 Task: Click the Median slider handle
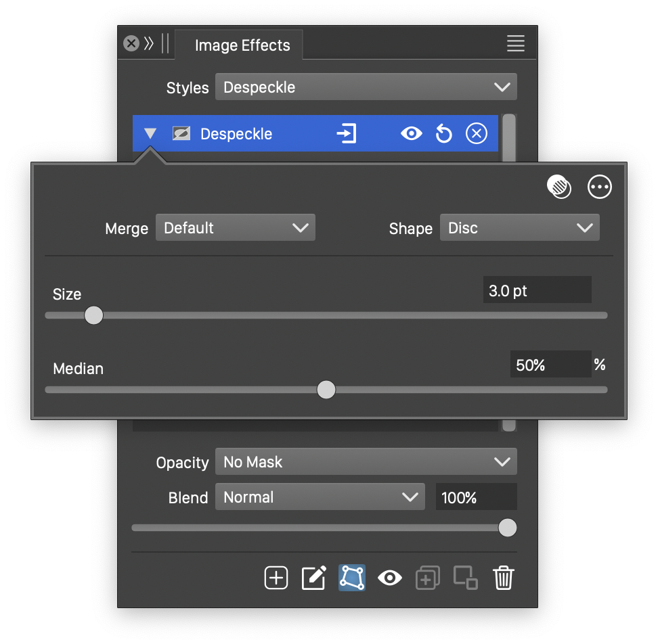click(x=326, y=390)
